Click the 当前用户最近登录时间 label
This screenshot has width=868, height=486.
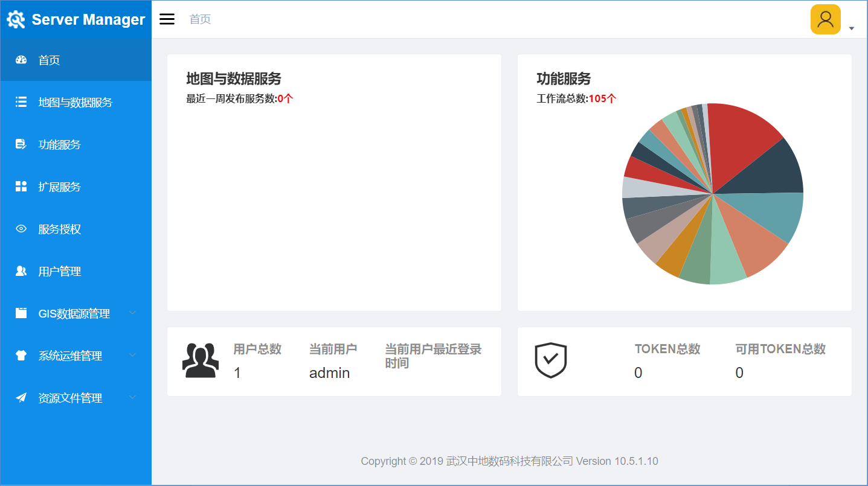pyautogui.click(x=433, y=356)
